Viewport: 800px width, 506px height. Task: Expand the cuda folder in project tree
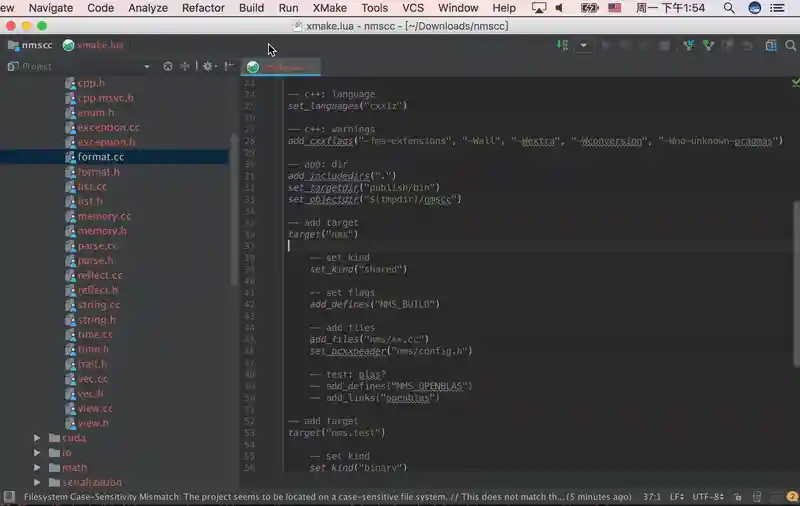point(38,438)
